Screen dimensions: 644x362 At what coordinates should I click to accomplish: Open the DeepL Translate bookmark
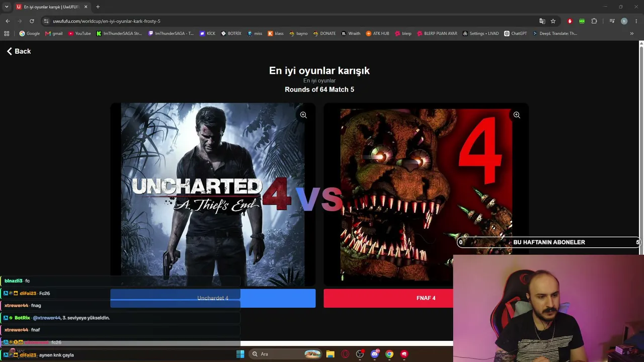tap(555, 34)
